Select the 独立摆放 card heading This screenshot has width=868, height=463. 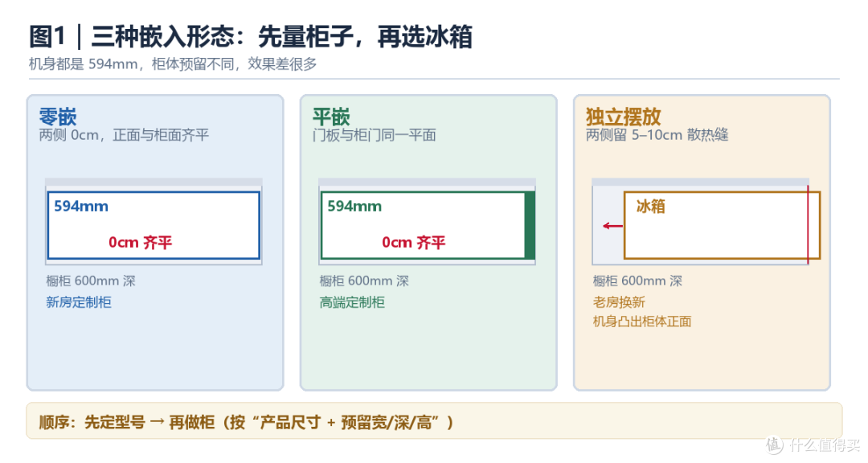624,117
